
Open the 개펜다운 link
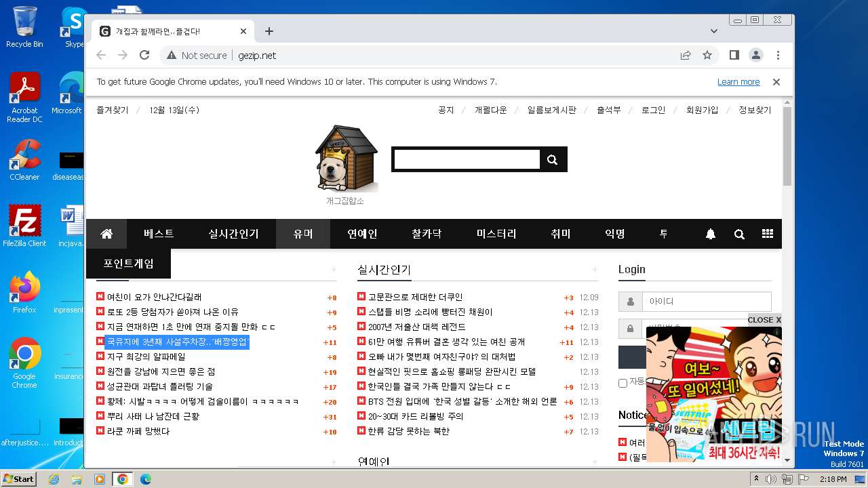(490, 110)
